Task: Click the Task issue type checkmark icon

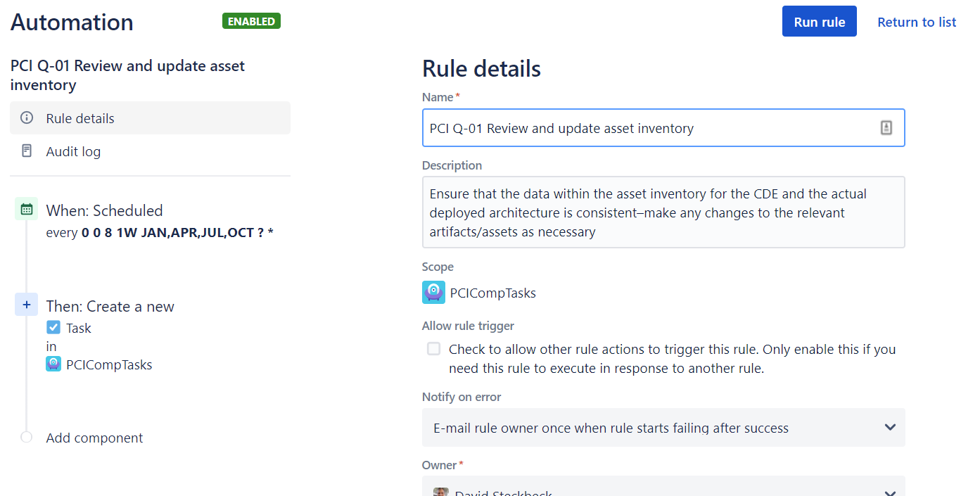Action: 53,328
